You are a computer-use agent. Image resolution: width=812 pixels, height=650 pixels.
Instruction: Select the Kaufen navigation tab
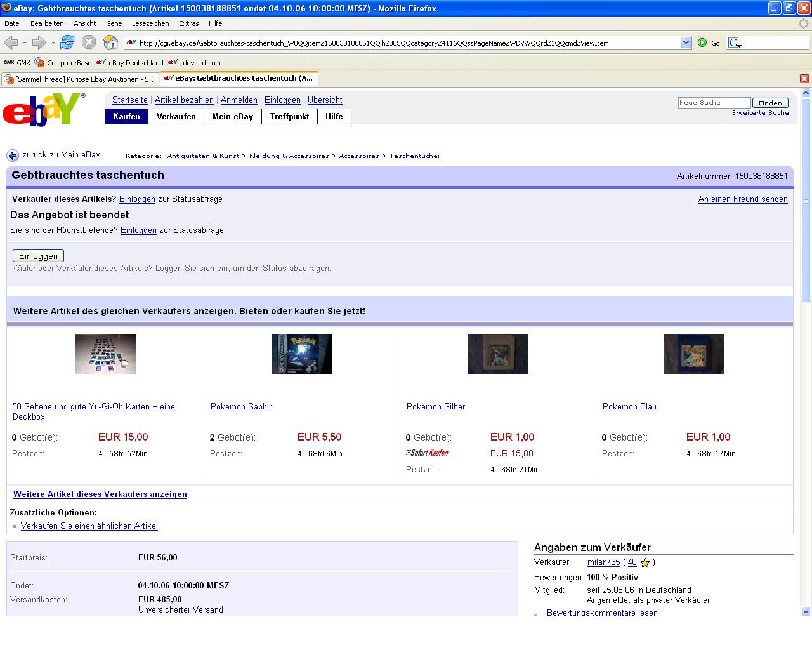[x=126, y=116]
